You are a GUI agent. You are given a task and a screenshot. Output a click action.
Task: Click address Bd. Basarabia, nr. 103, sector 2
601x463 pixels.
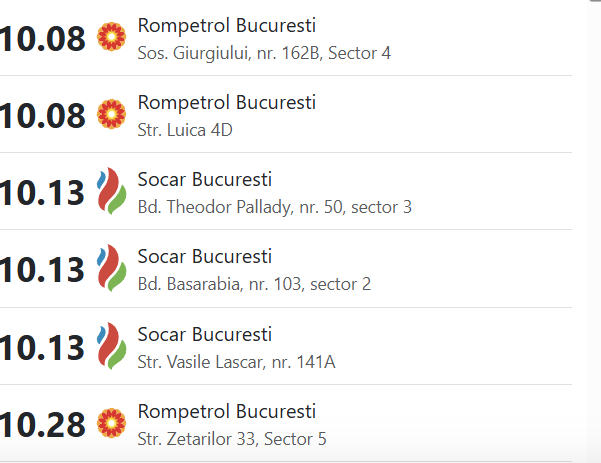coord(254,284)
